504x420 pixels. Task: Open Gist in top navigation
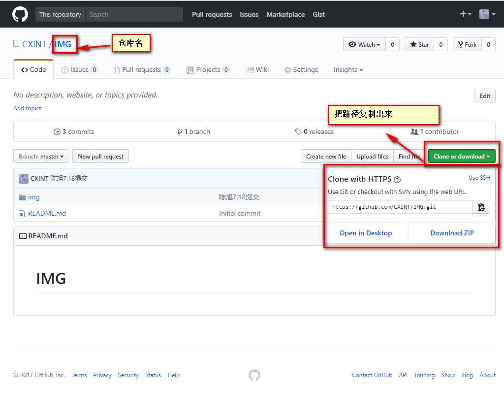coord(319,14)
